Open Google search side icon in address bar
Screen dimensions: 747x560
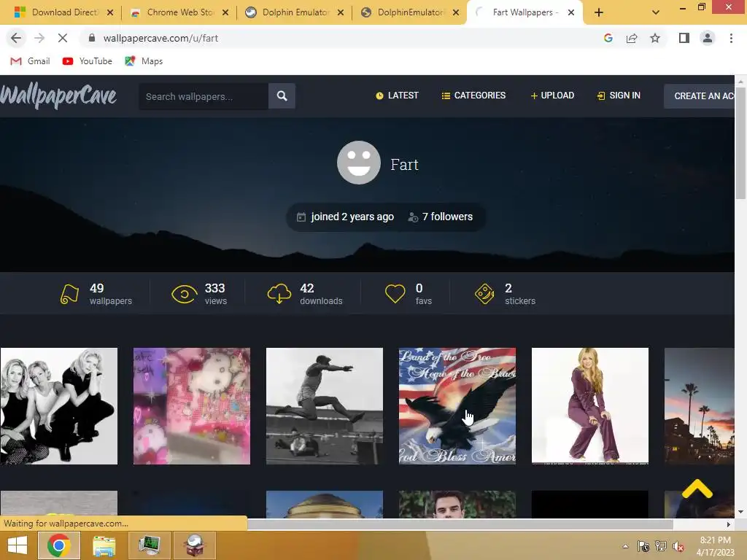coord(608,38)
